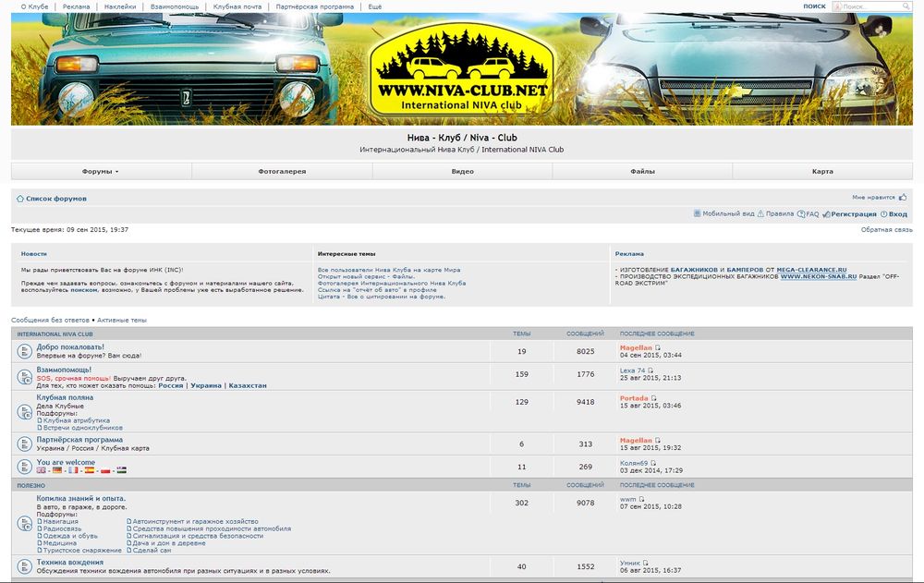Click the Регистрация link
This screenshot has height=583, width=924.
[854, 214]
